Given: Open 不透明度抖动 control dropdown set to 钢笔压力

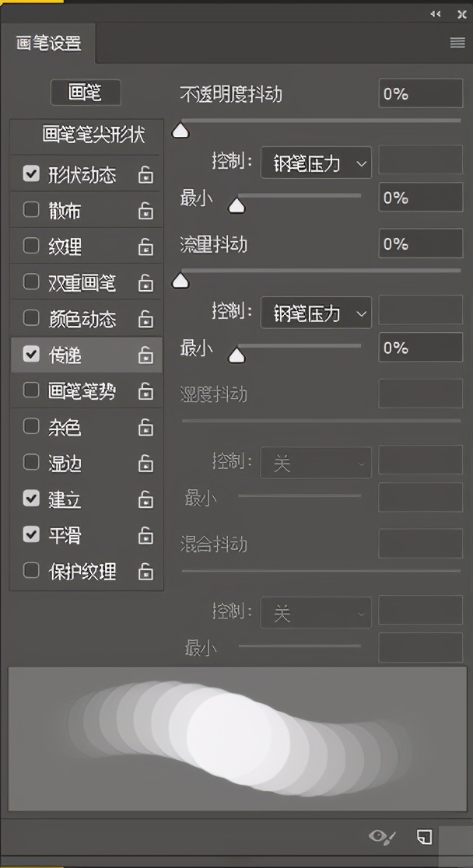Looking at the screenshot, I should [x=316, y=163].
